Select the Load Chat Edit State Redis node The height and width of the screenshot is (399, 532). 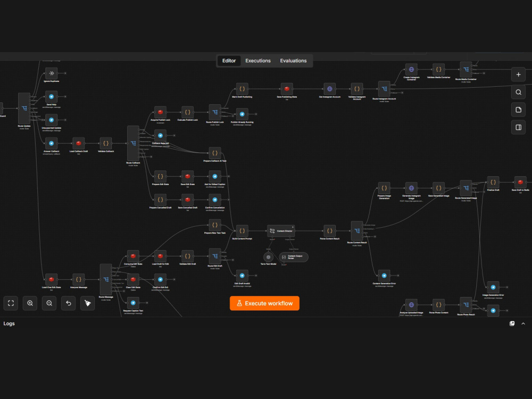click(x=51, y=280)
